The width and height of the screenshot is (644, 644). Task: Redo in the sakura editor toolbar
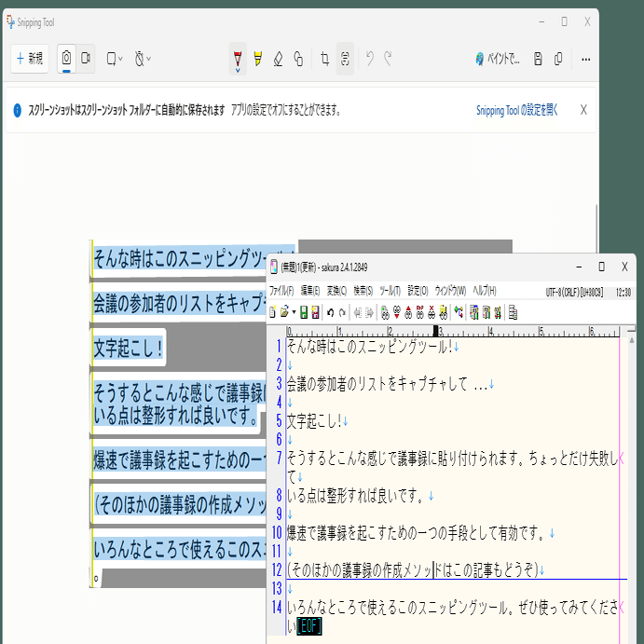(342, 312)
